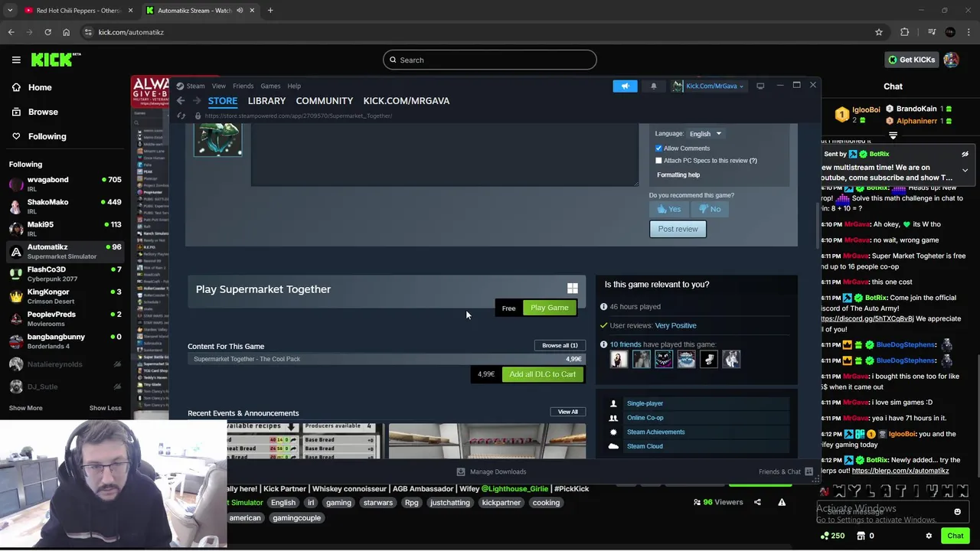
Task: Mute the Automatikz Stream browser tab
Action: point(240,11)
